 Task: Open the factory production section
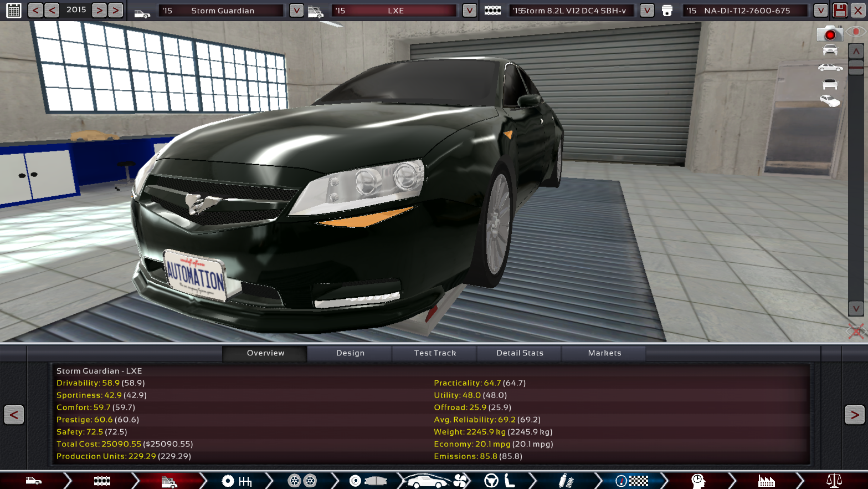pos(766,481)
